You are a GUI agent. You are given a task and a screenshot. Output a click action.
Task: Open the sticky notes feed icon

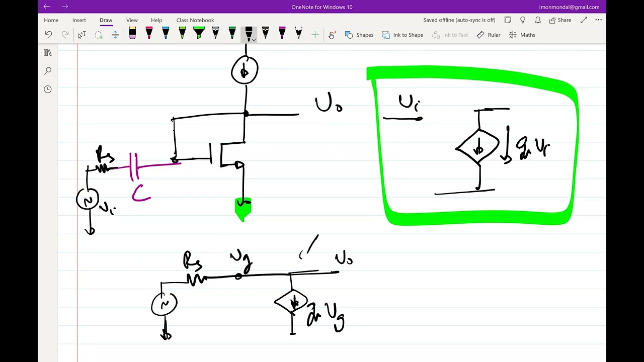(x=508, y=20)
